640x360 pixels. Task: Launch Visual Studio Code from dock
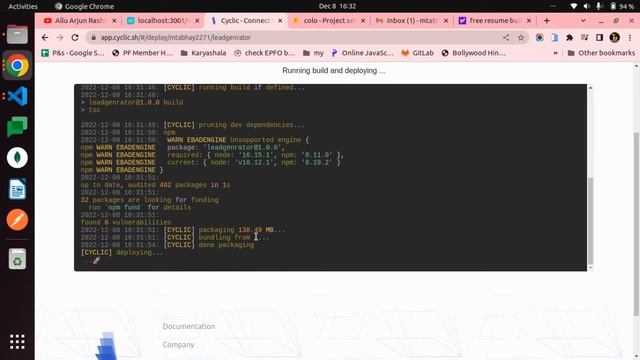click(x=17, y=96)
